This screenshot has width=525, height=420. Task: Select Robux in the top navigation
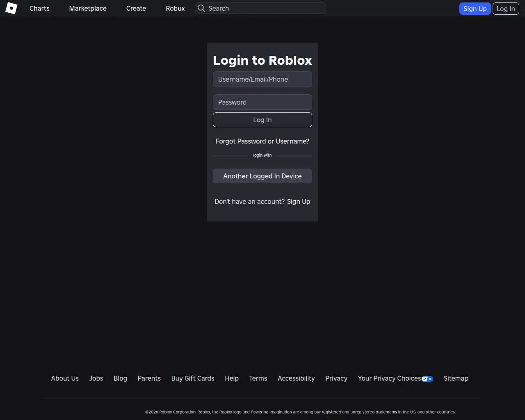click(175, 8)
